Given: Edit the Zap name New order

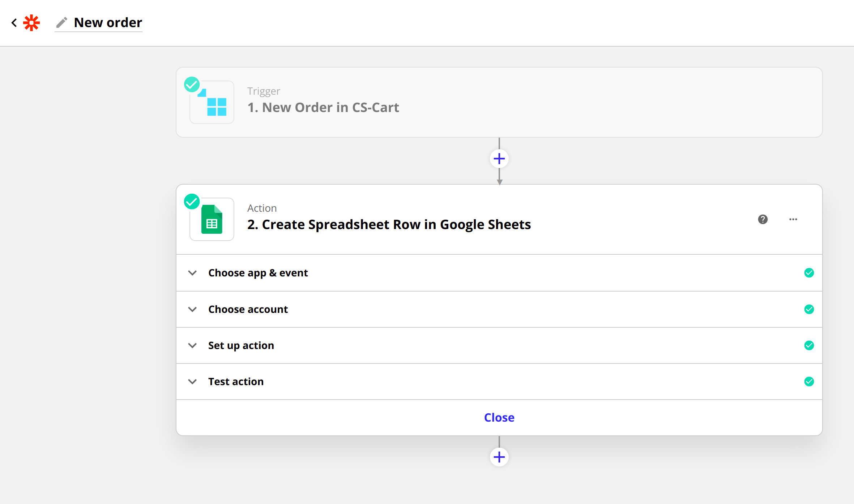Looking at the screenshot, I should [x=108, y=23].
